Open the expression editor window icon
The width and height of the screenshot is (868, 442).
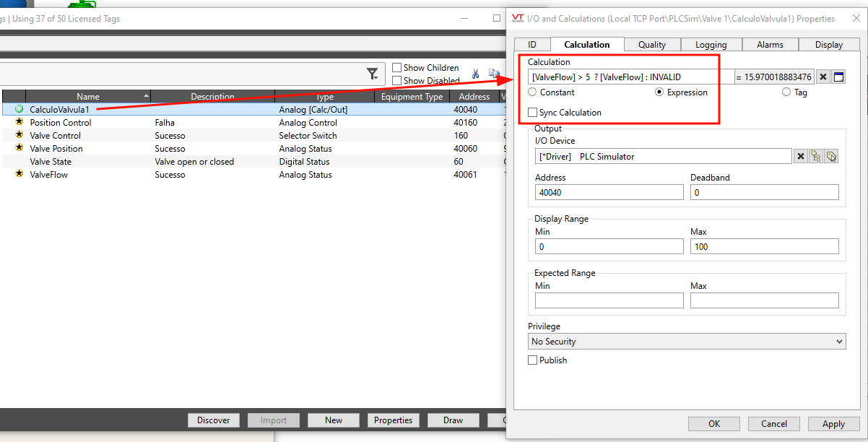838,77
